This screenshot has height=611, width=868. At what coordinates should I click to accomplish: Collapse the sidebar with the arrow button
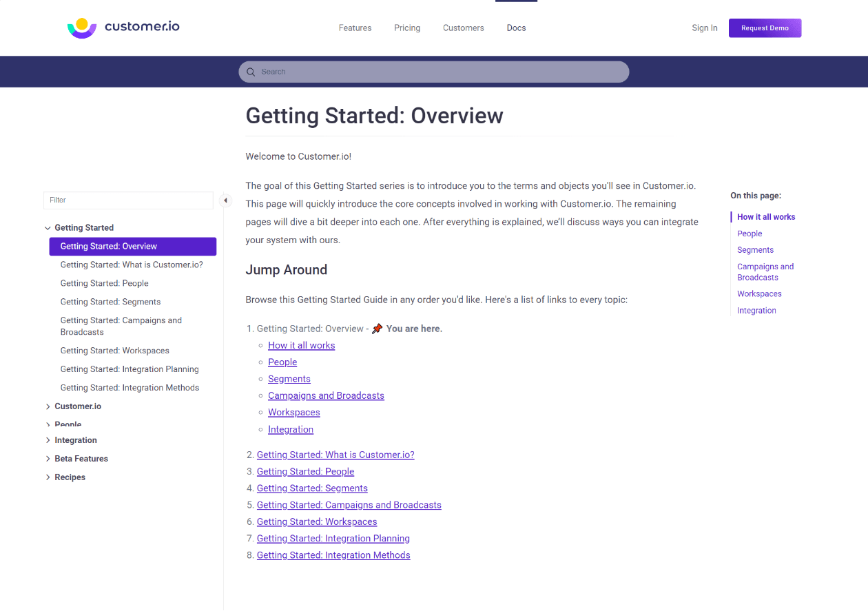click(225, 200)
